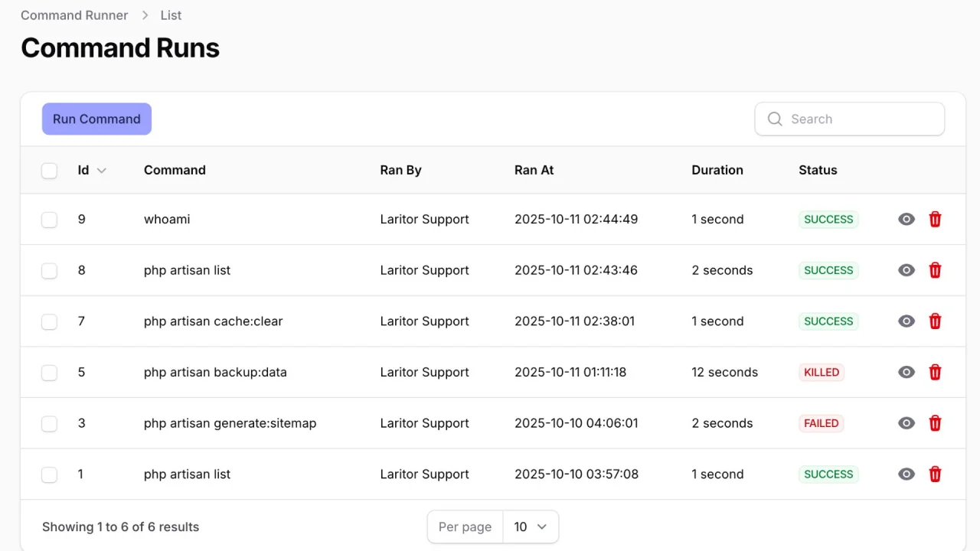View the killed backup:data run
980x551 pixels.
coord(906,372)
